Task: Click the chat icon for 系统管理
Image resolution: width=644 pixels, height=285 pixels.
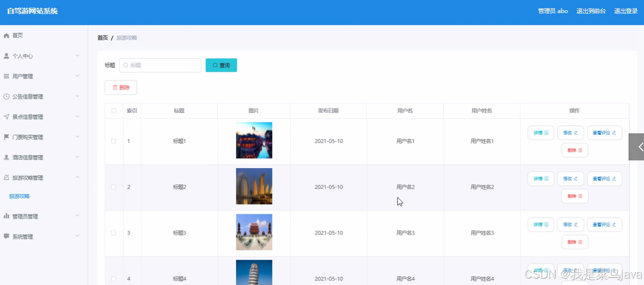Action: point(7,237)
